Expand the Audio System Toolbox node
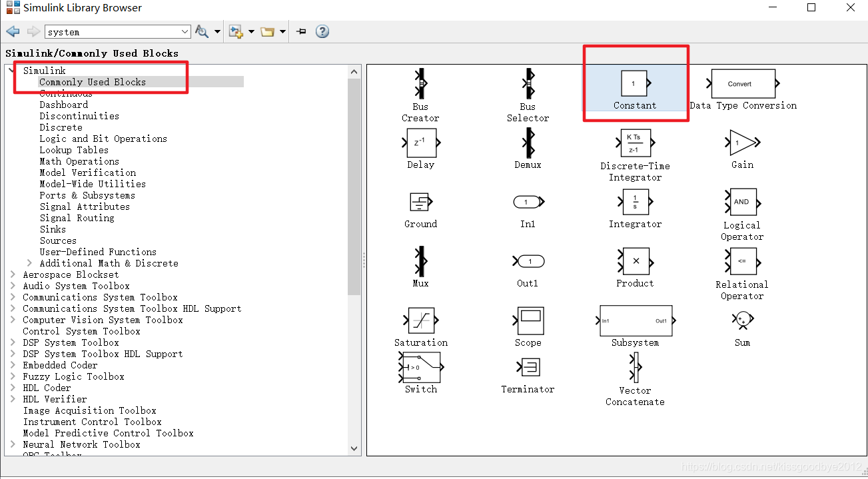 (x=13, y=286)
